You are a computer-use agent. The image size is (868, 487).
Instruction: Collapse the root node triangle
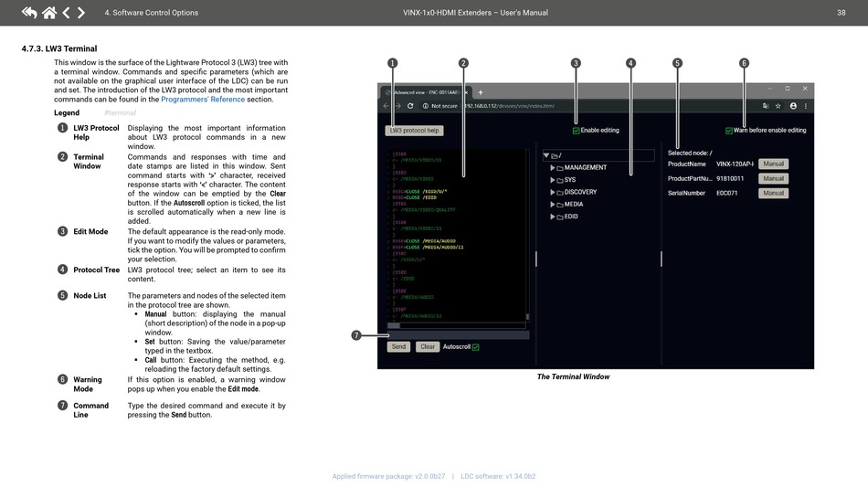(x=545, y=155)
